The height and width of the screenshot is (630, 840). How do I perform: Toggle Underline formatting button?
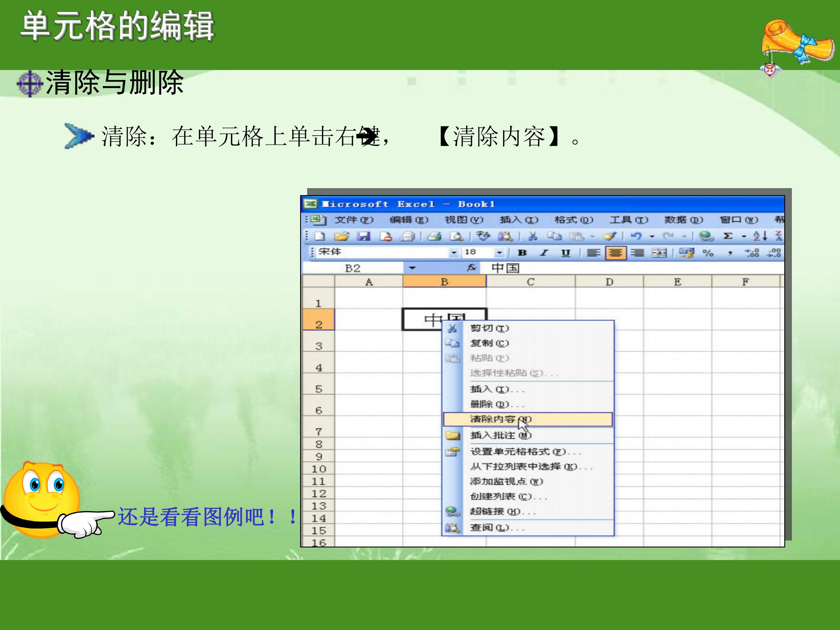tap(566, 253)
